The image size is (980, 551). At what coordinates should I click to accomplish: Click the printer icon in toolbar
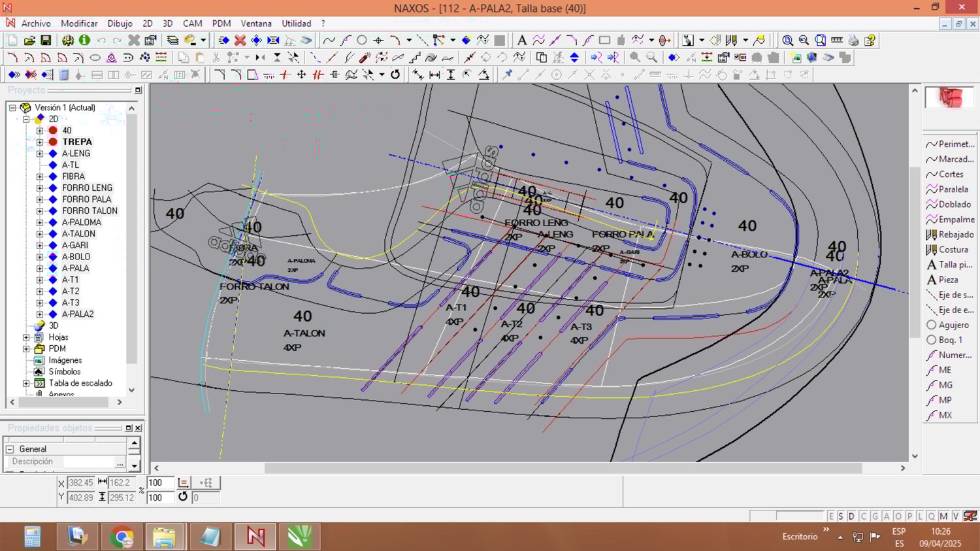coord(853,41)
